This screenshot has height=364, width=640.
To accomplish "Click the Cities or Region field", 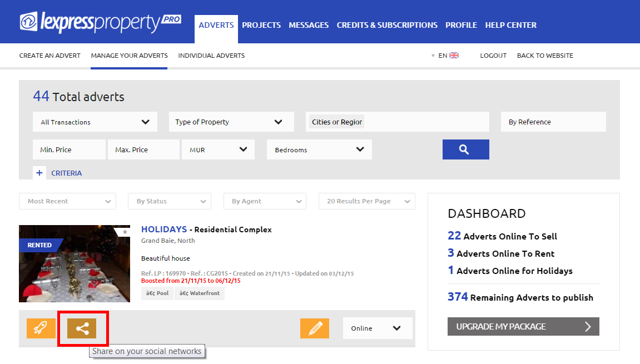I will (398, 122).
